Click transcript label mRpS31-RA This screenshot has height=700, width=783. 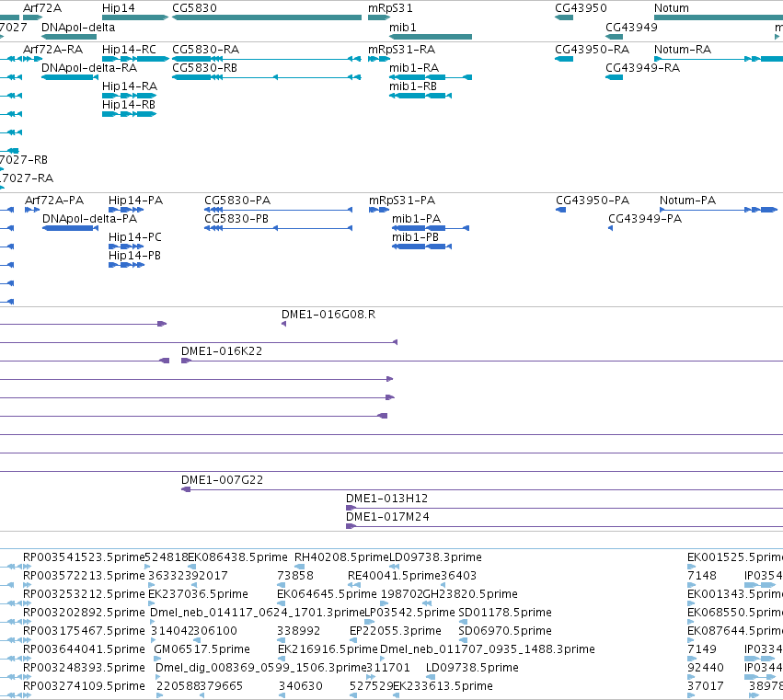(x=401, y=50)
